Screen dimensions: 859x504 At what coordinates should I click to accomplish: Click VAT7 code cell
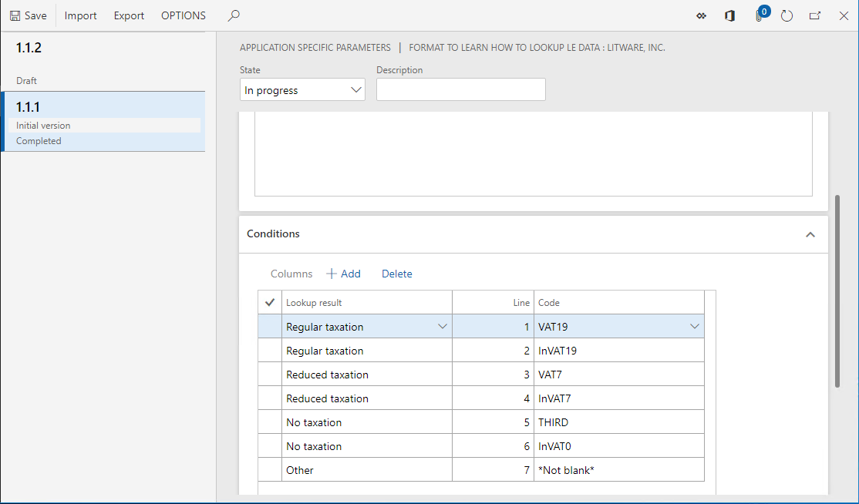pos(619,375)
